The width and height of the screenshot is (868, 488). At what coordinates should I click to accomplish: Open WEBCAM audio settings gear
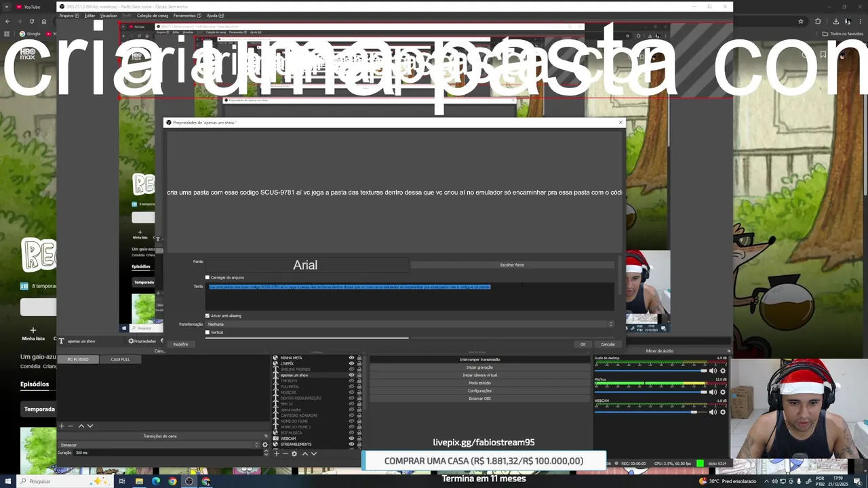coord(723,412)
